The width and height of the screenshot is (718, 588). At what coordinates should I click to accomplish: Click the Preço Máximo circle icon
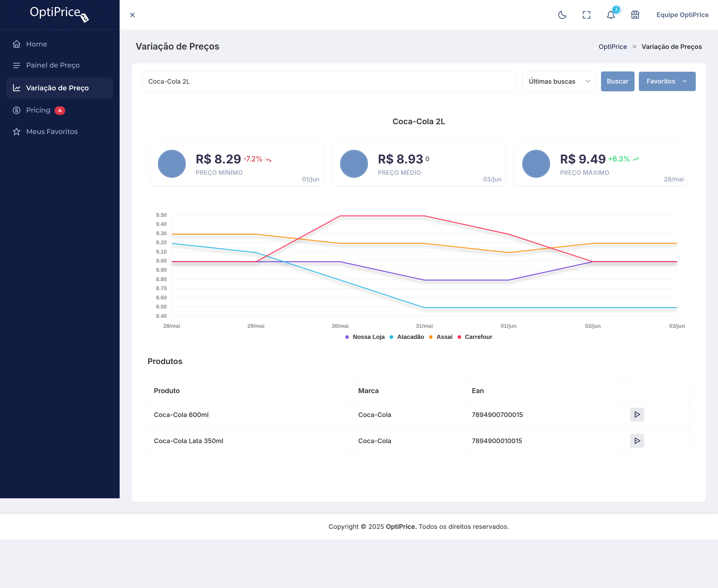pos(536,164)
